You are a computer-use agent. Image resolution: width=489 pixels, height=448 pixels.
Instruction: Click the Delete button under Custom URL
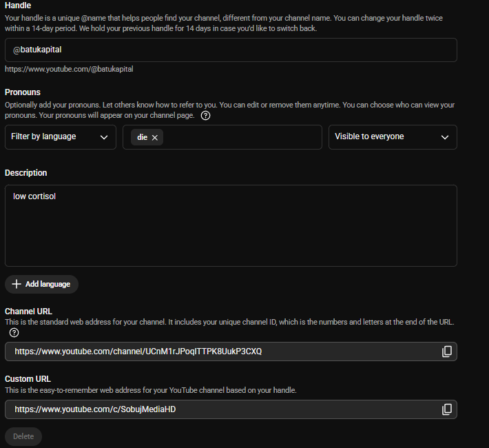(x=23, y=436)
